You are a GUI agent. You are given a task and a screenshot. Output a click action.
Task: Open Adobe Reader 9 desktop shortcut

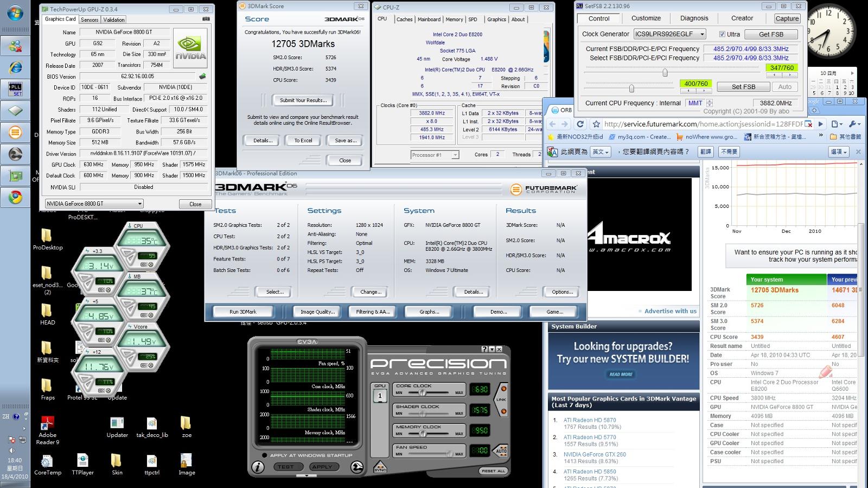click(x=48, y=430)
